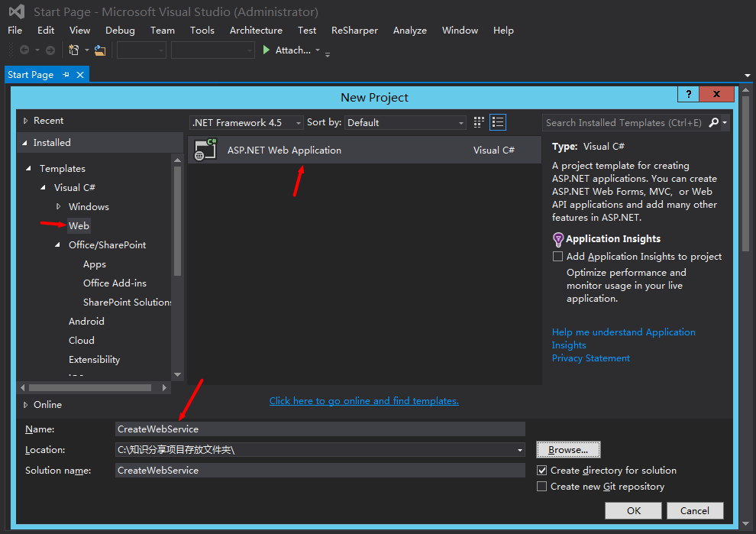Open the New Project icon dropdown arrow
This screenshot has height=534, width=756.
click(87, 50)
